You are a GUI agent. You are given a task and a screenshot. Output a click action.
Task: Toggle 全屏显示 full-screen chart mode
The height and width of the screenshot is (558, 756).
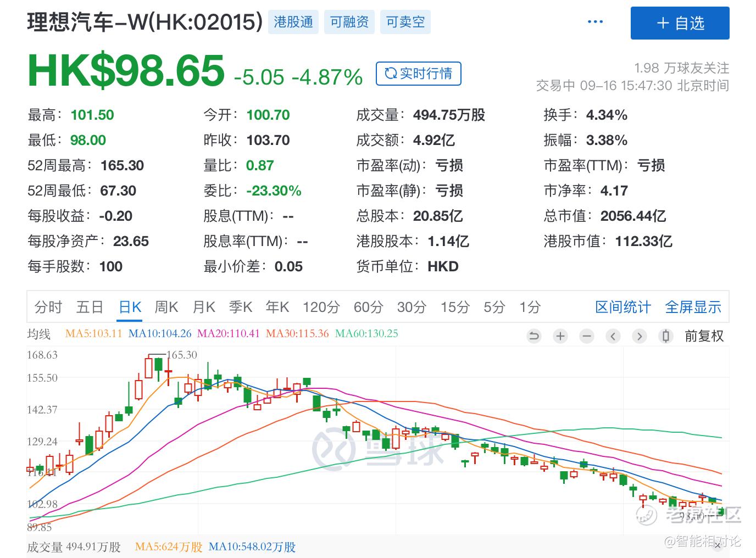pos(693,307)
